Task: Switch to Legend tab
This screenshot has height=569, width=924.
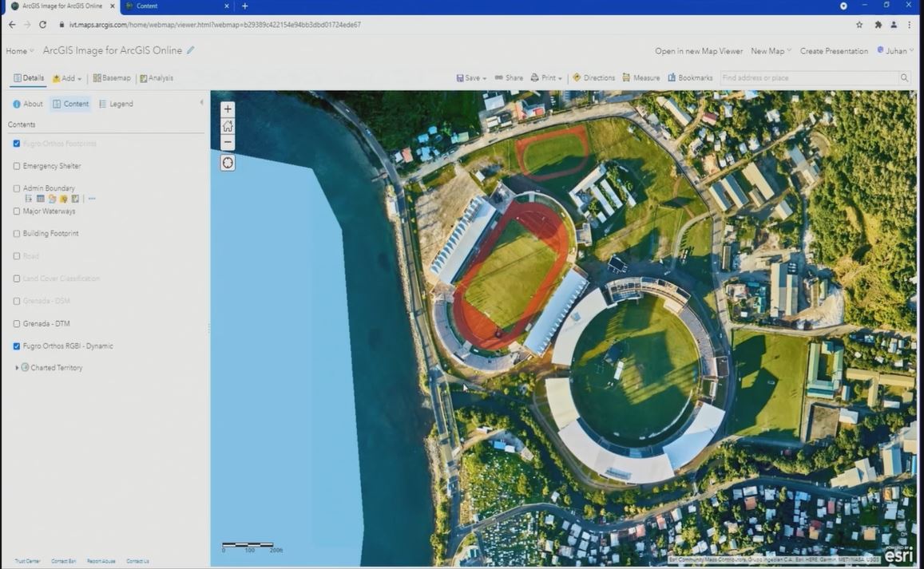Action: [116, 104]
